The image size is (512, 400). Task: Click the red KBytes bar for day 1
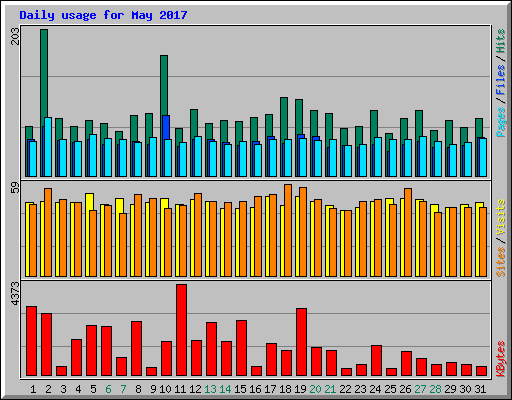click(31, 341)
